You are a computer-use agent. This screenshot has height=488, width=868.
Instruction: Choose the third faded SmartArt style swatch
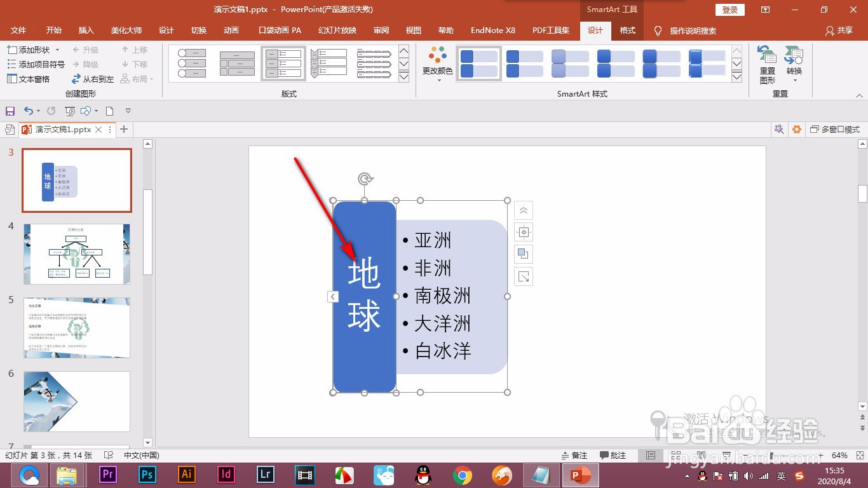coord(570,63)
